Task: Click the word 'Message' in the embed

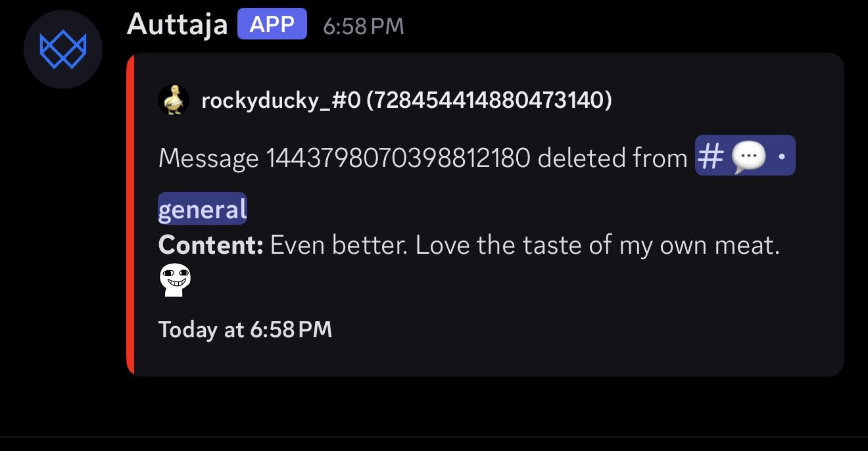Action: (x=208, y=158)
